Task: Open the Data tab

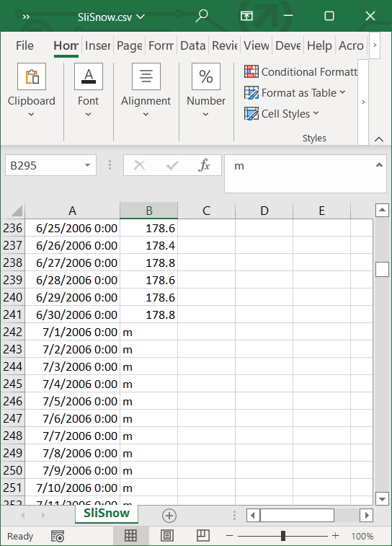Action: tap(192, 45)
